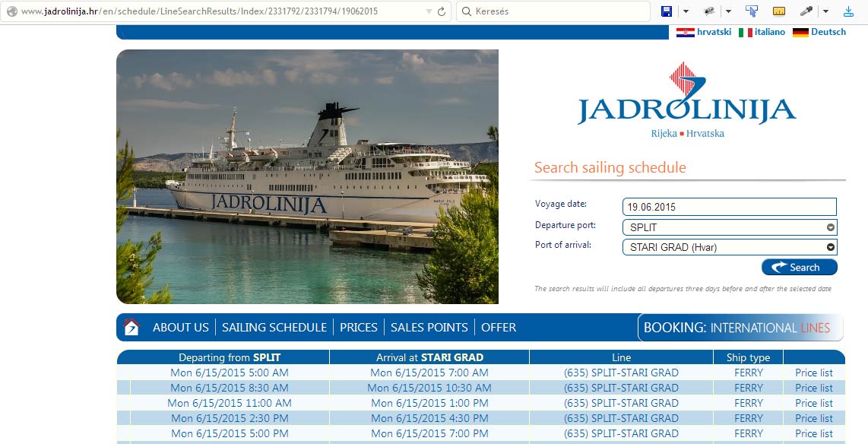The width and height of the screenshot is (868, 444).
Task: Click arrival cell 'Mon 6/15/2015 7:00 PM'
Action: [x=429, y=433]
